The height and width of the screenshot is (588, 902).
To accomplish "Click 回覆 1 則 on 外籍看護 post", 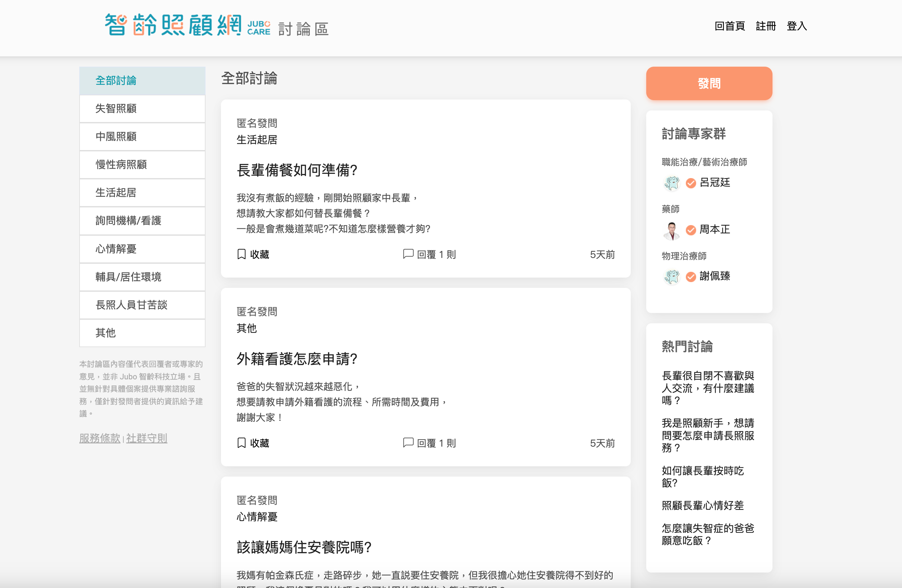I will pyautogui.click(x=436, y=443).
